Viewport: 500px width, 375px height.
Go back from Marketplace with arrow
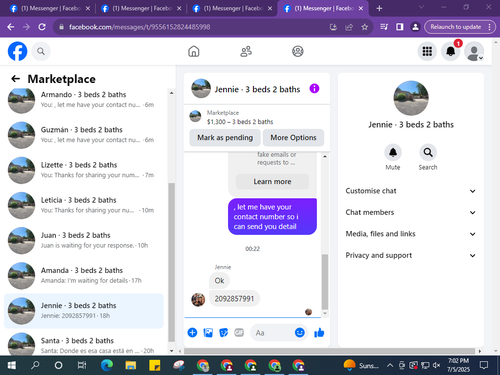(15, 79)
